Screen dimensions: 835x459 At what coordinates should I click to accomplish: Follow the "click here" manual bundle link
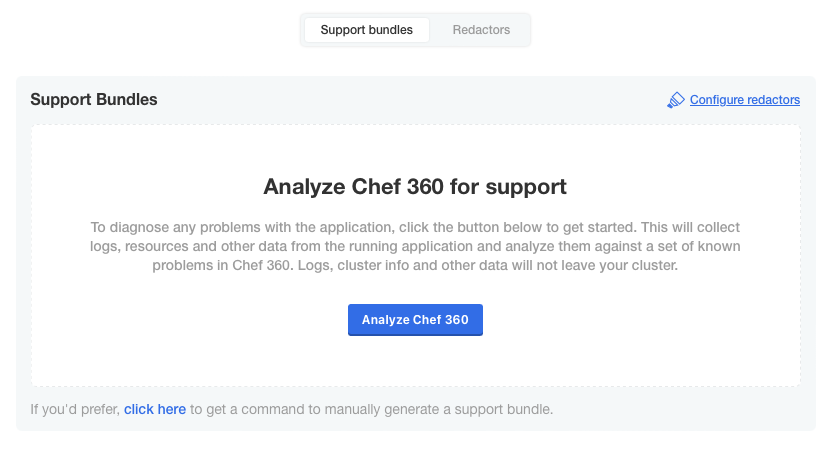[x=155, y=409]
